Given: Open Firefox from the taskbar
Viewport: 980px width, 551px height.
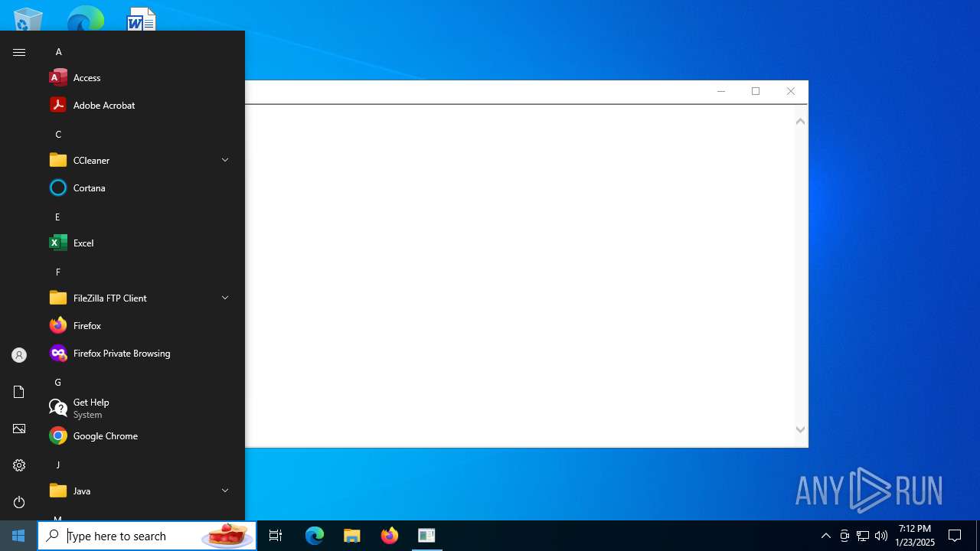Looking at the screenshot, I should [x=389, y=536].
